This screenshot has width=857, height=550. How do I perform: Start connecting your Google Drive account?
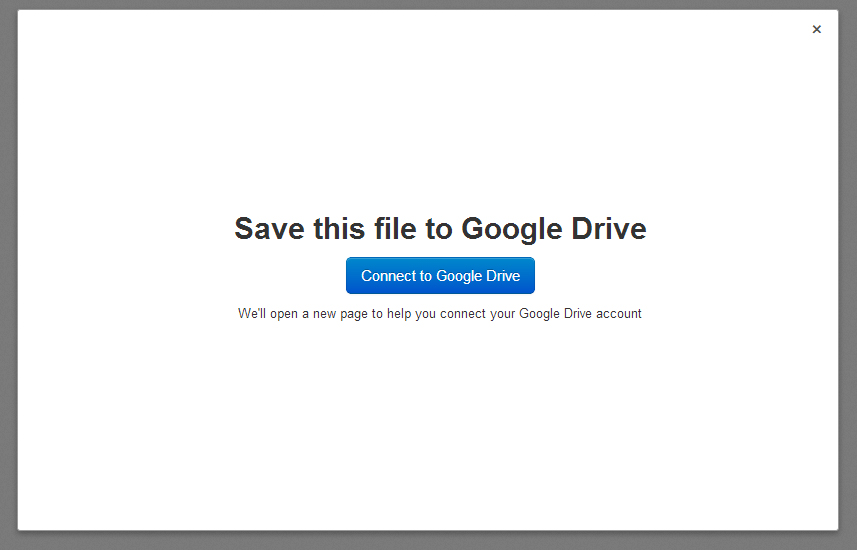[x=440, y=276]
